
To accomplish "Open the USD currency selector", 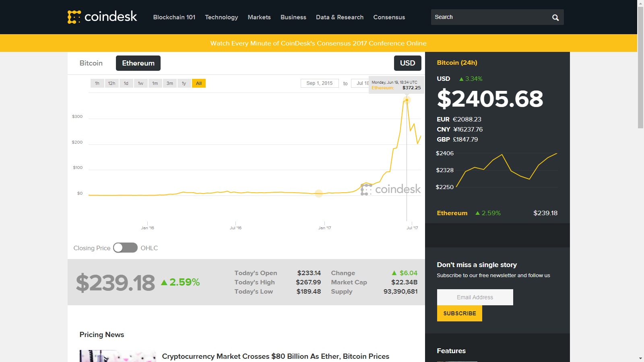I will coord(407,63).
